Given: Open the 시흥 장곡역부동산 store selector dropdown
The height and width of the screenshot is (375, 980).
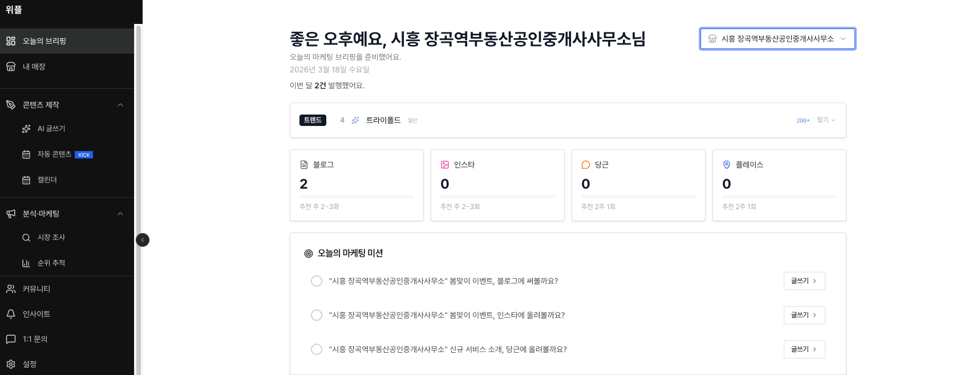Looking at the screenshot, I should (x=777, y=39).
